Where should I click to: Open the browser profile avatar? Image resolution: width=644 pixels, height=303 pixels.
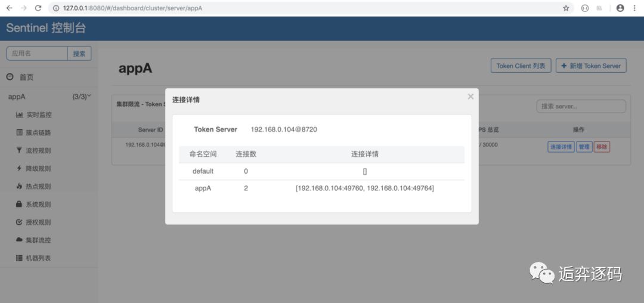tap(620, 8)
